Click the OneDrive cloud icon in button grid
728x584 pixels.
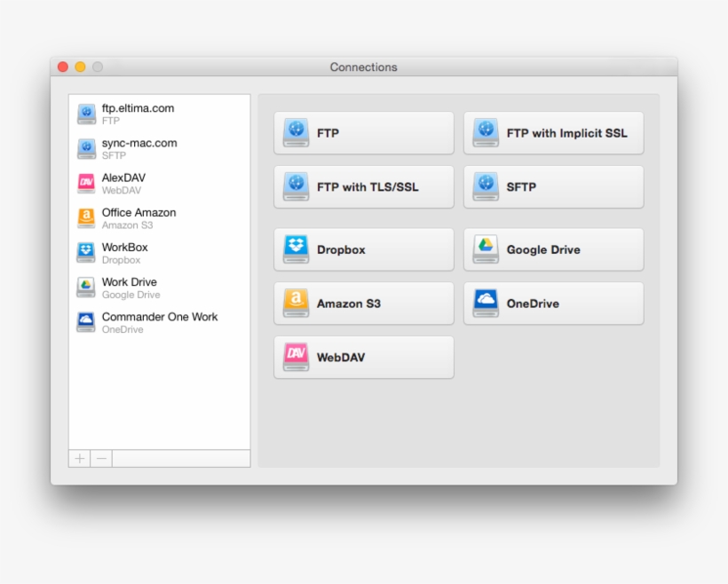[x=486, y=304]
